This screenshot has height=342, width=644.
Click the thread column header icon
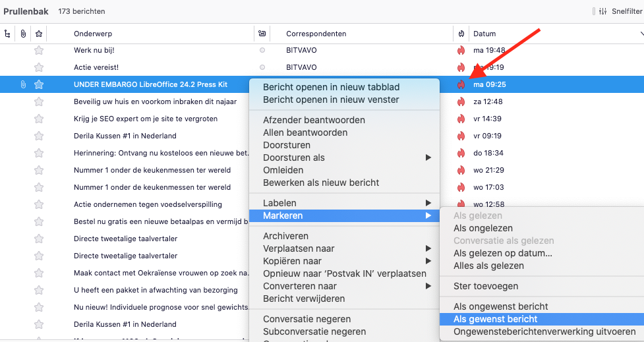(x=7, y=34)
